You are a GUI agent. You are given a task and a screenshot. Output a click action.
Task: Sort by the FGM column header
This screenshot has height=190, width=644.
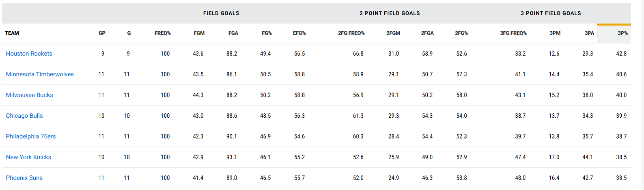(199, 33)
